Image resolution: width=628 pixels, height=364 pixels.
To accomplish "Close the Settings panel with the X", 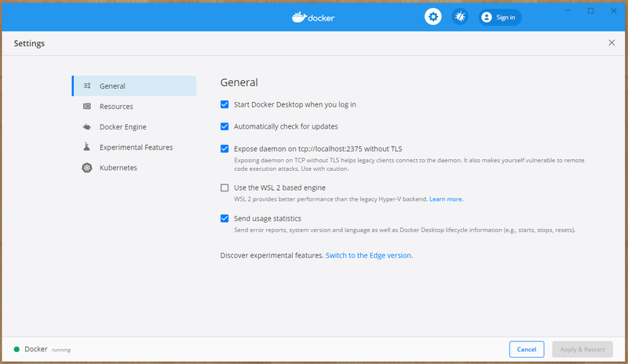I will pos(612,42).
